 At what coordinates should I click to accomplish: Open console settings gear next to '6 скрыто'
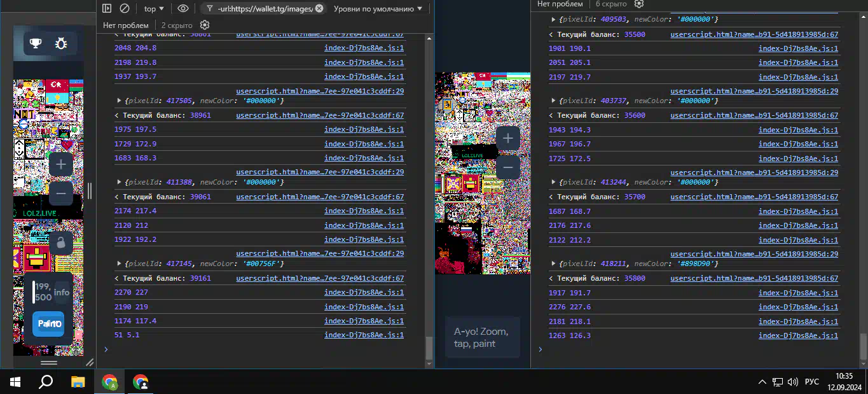pyautogui.click(x=639, y=4)
